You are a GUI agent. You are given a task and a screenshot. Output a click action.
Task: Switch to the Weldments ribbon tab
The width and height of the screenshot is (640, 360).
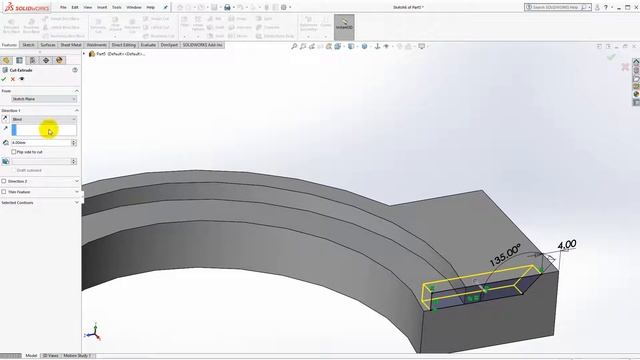pyautogui.click(x=97, y=45)
